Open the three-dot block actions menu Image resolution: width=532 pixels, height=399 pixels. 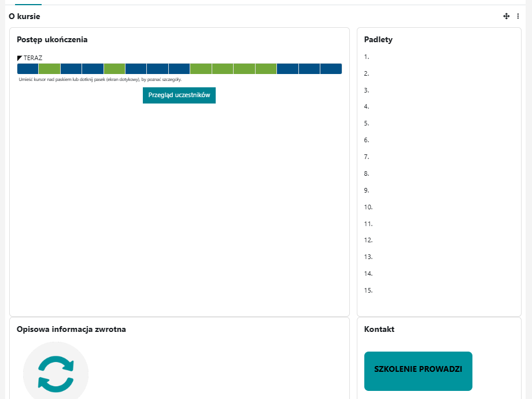point(518,17)
